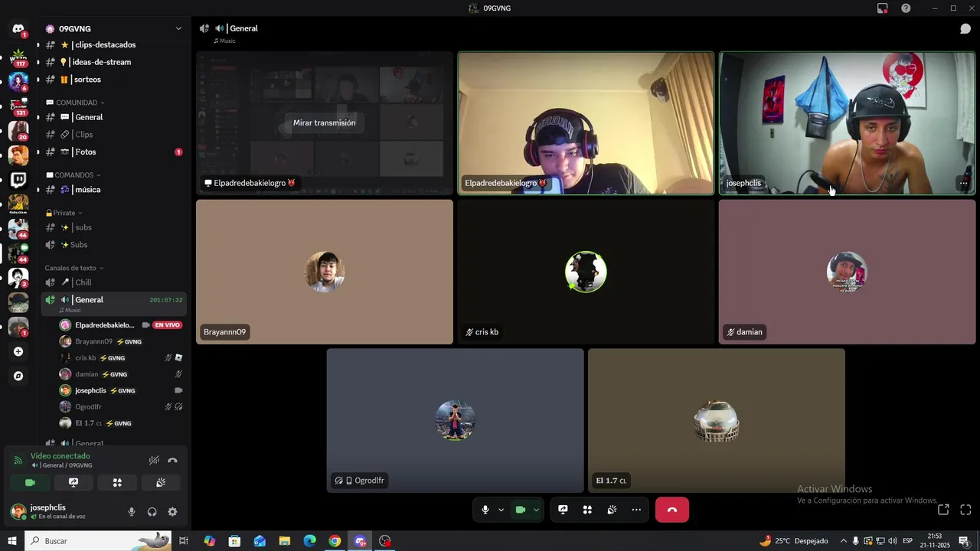Open Windows Start menu
The width and height of the screenshot is (980, 551).
(11, 541)
